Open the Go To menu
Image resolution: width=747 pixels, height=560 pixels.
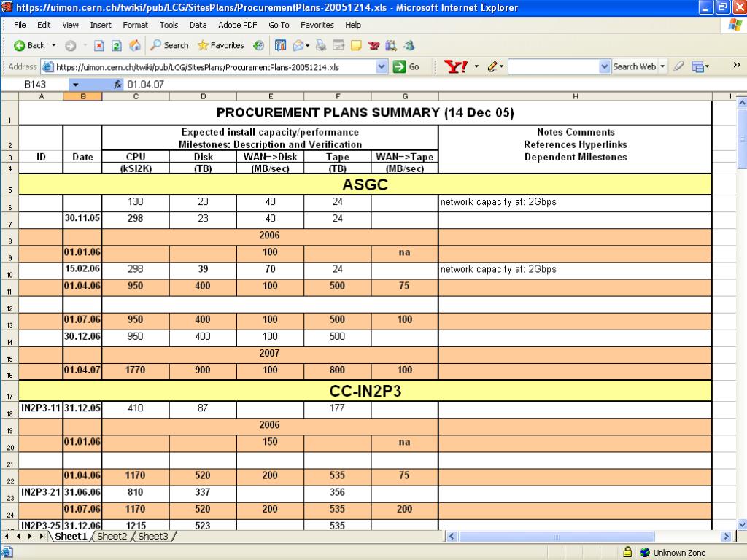point(279,25)
